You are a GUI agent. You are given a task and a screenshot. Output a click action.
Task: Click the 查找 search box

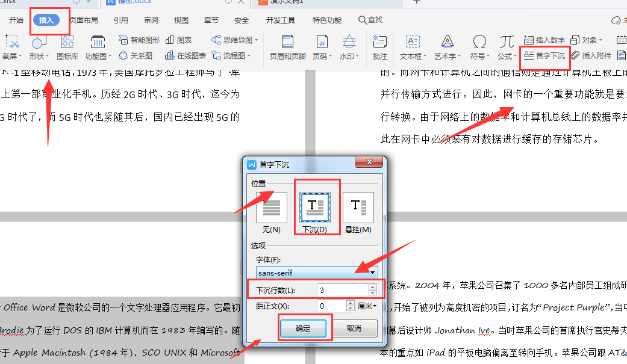370,20
